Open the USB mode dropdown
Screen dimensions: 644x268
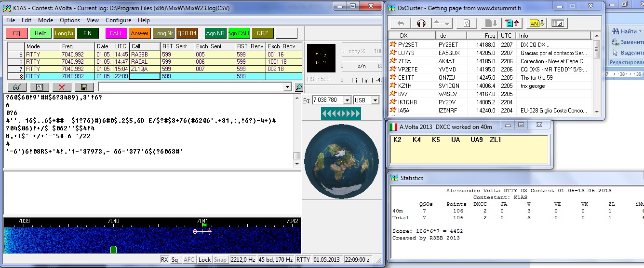point(375,100)
